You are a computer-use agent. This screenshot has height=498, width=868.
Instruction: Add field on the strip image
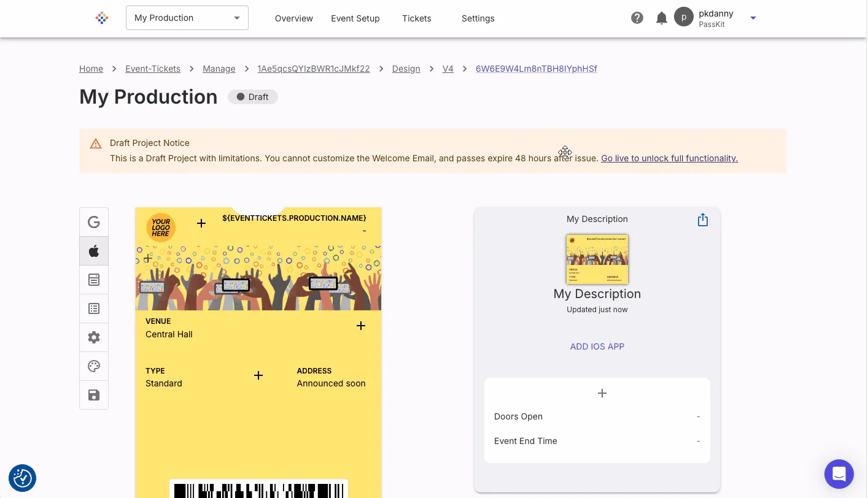click(147, 258)
